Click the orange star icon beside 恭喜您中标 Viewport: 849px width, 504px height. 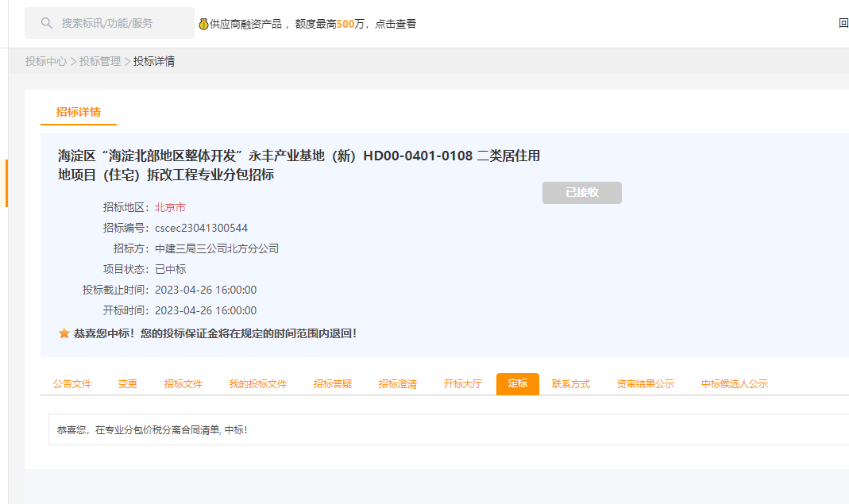pos(64,333)
